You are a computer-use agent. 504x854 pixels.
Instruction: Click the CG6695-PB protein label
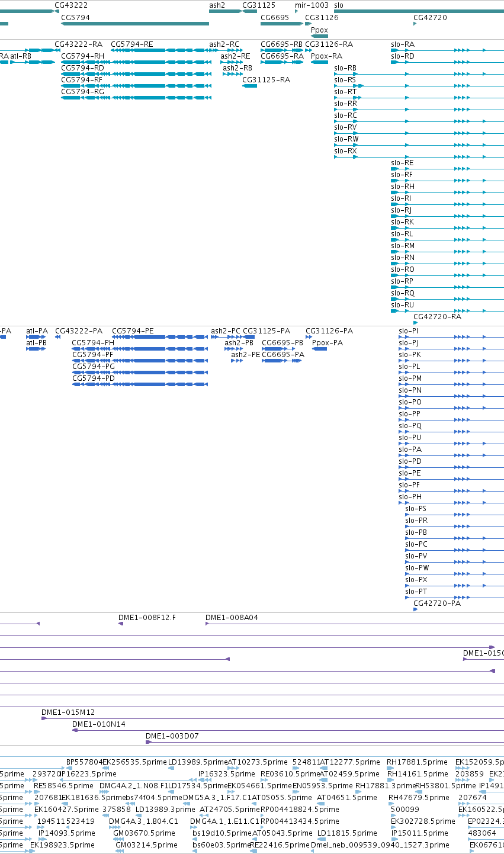(x=283, y=343)
